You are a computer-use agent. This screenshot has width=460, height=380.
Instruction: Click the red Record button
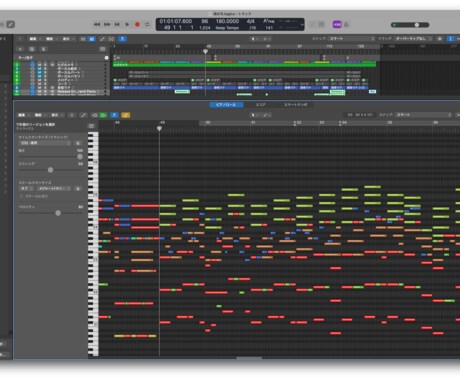[x=137, y=24]
